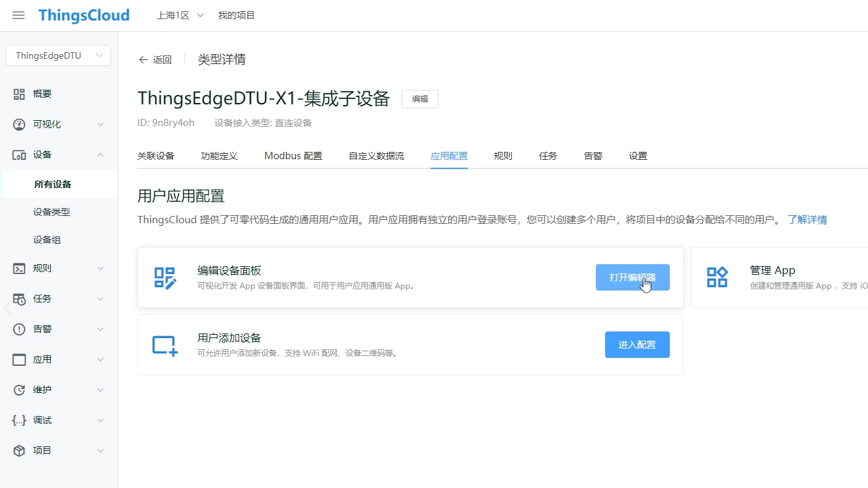Expand the 告警 sidebar section
The image size is (868, 488).
pos(100,329)
